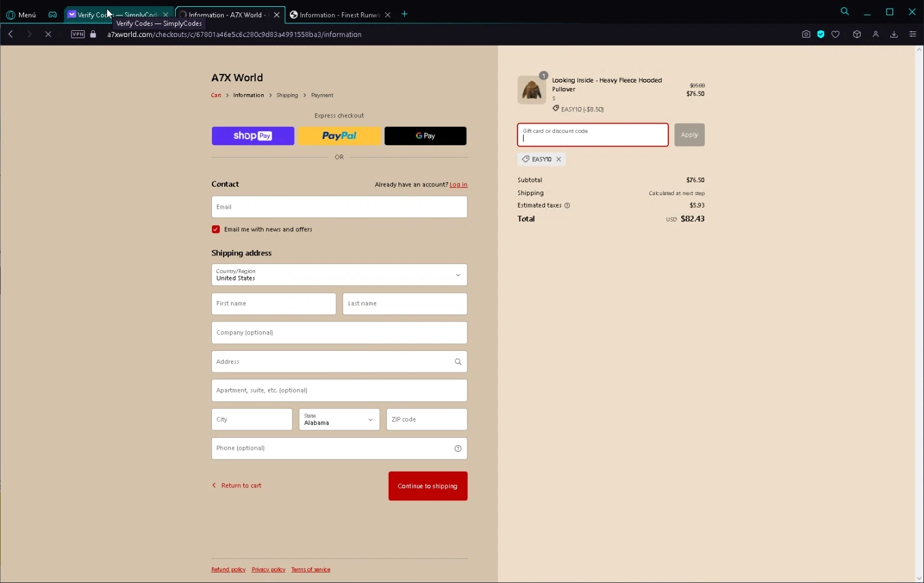Go back to previous page

click(10, 34)
